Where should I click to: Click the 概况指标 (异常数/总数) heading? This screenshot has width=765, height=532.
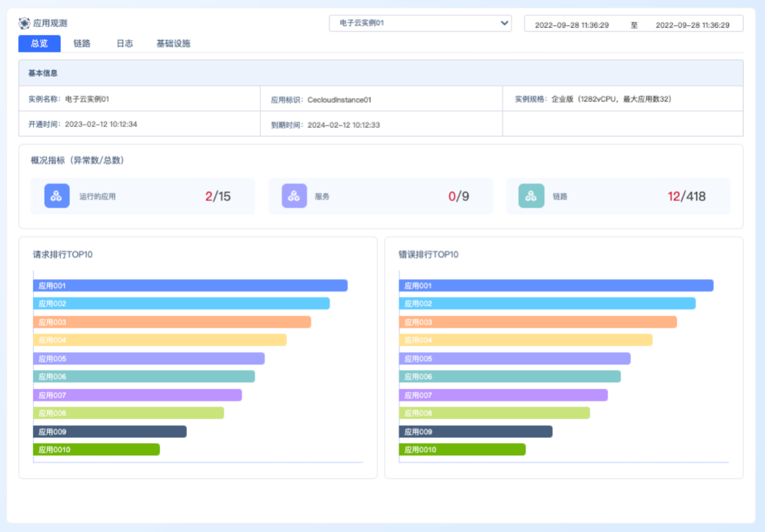77,160
